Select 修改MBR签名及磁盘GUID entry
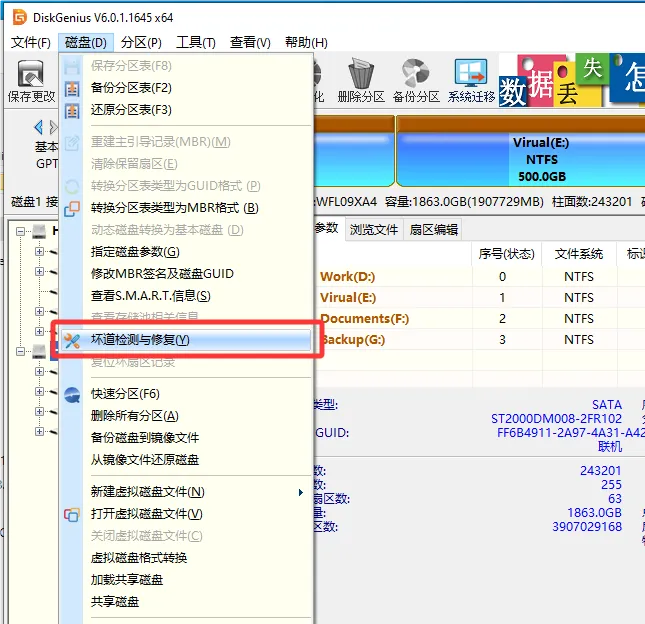The image size is (645, 624). (186, 274)
